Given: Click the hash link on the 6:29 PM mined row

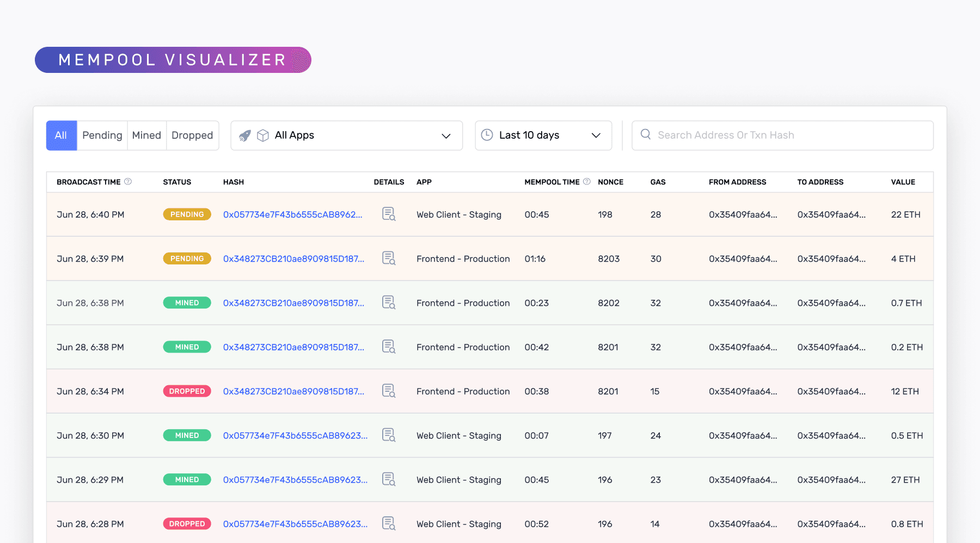Looking at the screenshot, I should pyautogui.click(x=295, y=479).
